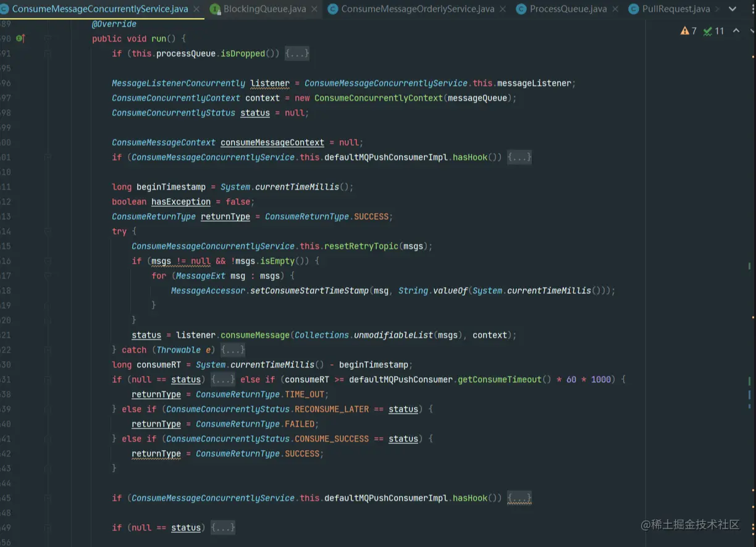This screenshot has height=547, width=756.
Task: Go to next highlighted problem arrow
Action: tap(751, 31)
